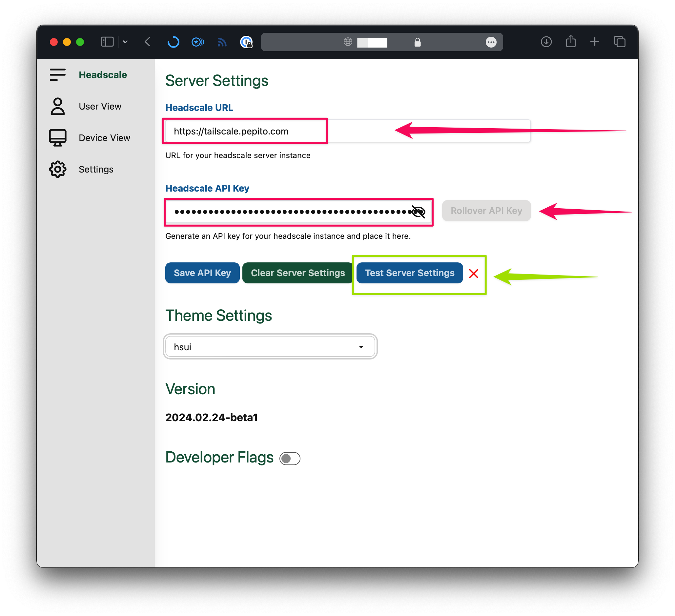The image size is (675, 616).
Task: Toggle API key visibility eye icon
Action: click(418, 212)
